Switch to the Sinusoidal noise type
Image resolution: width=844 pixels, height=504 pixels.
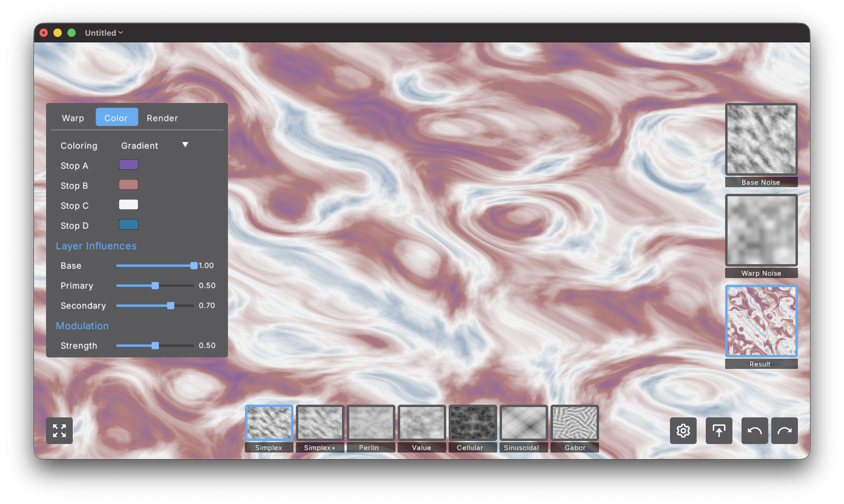(x=524, y=423)
